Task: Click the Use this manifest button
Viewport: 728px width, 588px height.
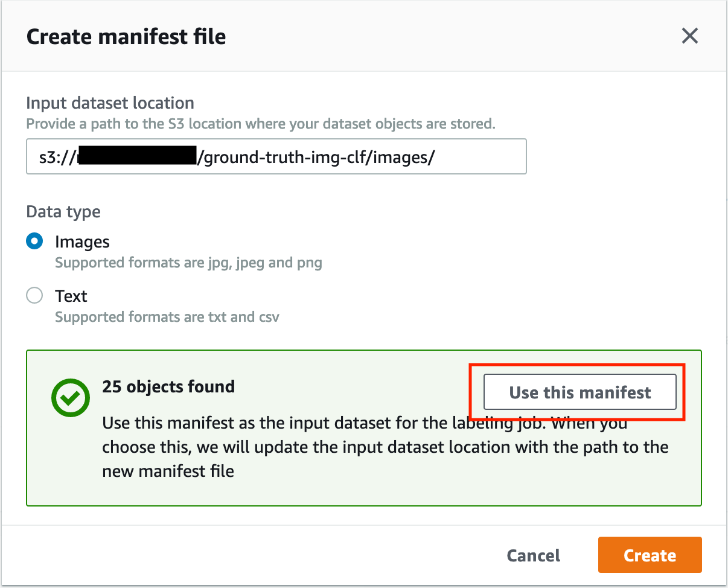Action: coord(580,392)
